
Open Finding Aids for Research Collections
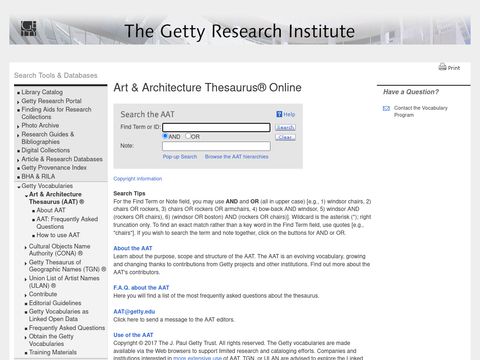(x=56, y=113)
